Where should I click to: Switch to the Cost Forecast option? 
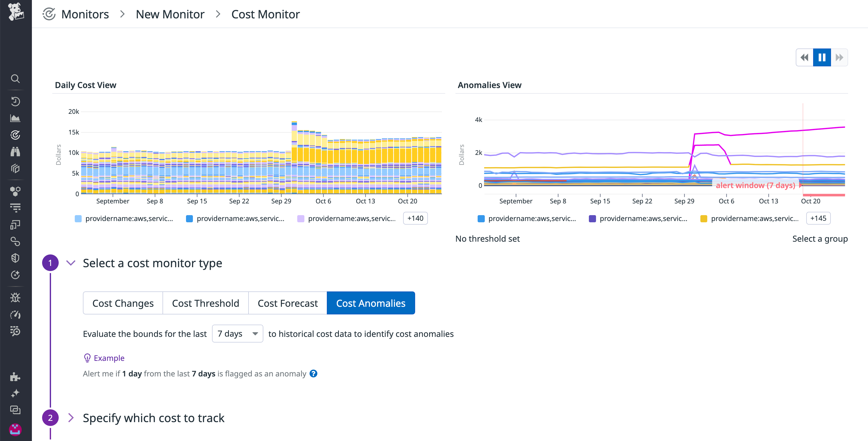(287, 303)
